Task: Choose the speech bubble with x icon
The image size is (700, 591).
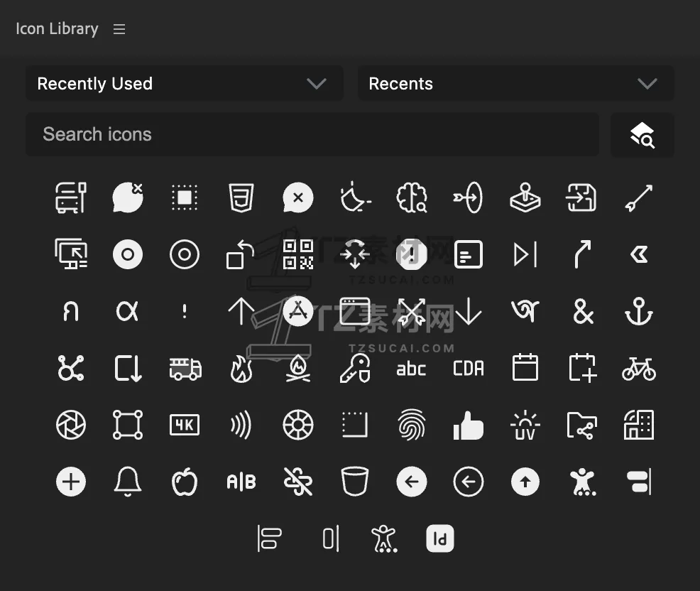Action: click(x=297, y=197)
